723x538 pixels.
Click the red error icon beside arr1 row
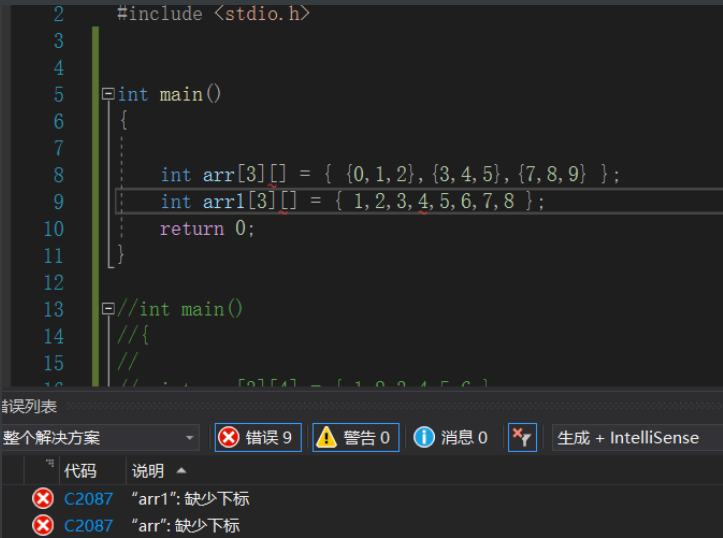click(43, 499)
